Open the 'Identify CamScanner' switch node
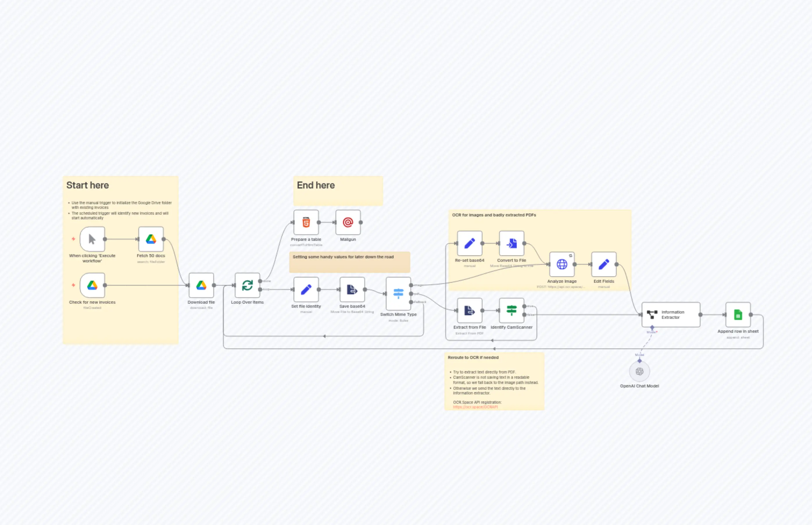The image size is (812, 525). point(511,311)
